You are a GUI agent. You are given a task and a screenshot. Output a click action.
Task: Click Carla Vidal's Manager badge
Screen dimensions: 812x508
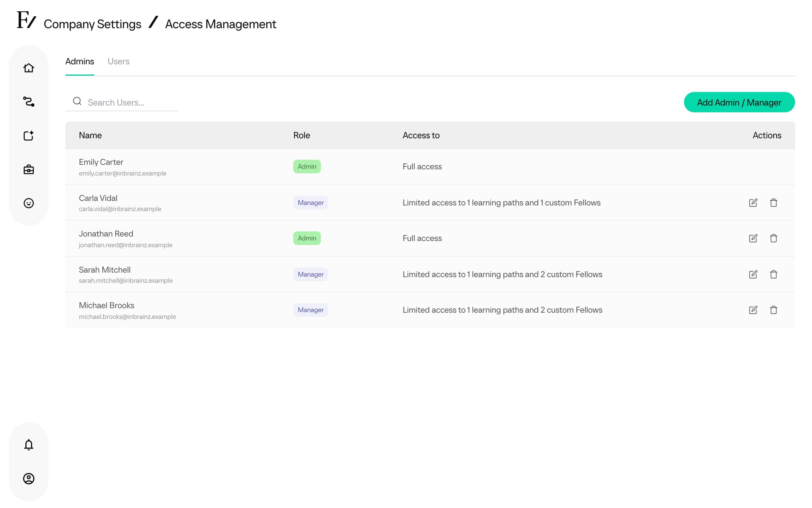[310, 203]
